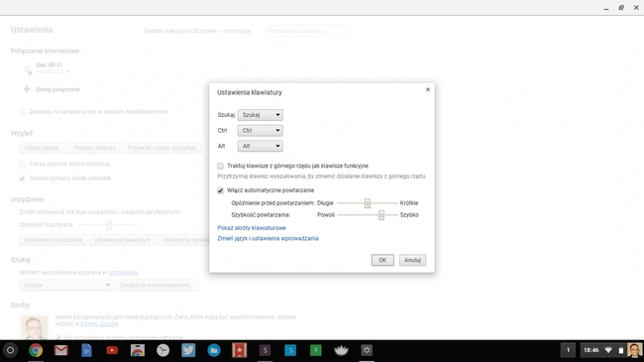Viewport: 644px width, 362px height.
Task: Click Ustawienia touchpada button
Action: pyautogui.click(x=53, y=240)
